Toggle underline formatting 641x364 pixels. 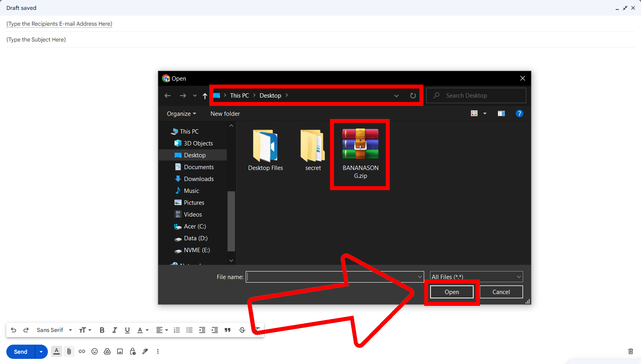coord(127,330)
